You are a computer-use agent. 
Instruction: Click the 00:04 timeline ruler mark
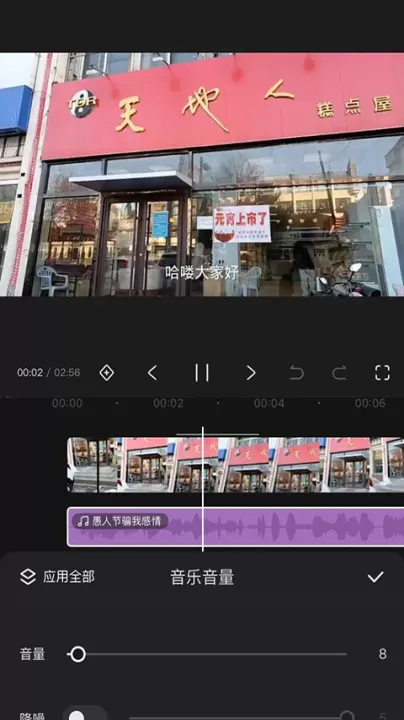pos(269,403)
